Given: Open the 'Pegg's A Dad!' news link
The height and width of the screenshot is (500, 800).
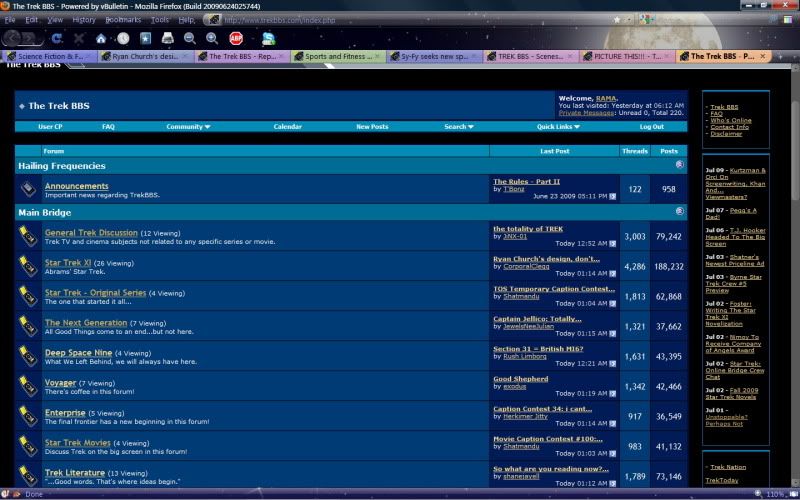Looking at the screenshot, I should (x=731, y=213).
